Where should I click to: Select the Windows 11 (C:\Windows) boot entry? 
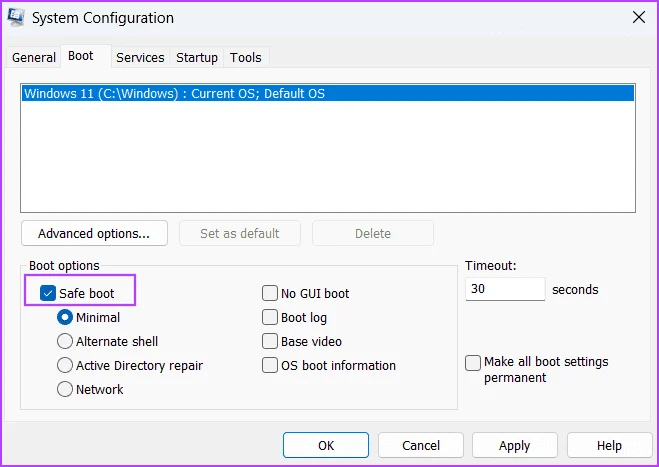click(328, 93)
